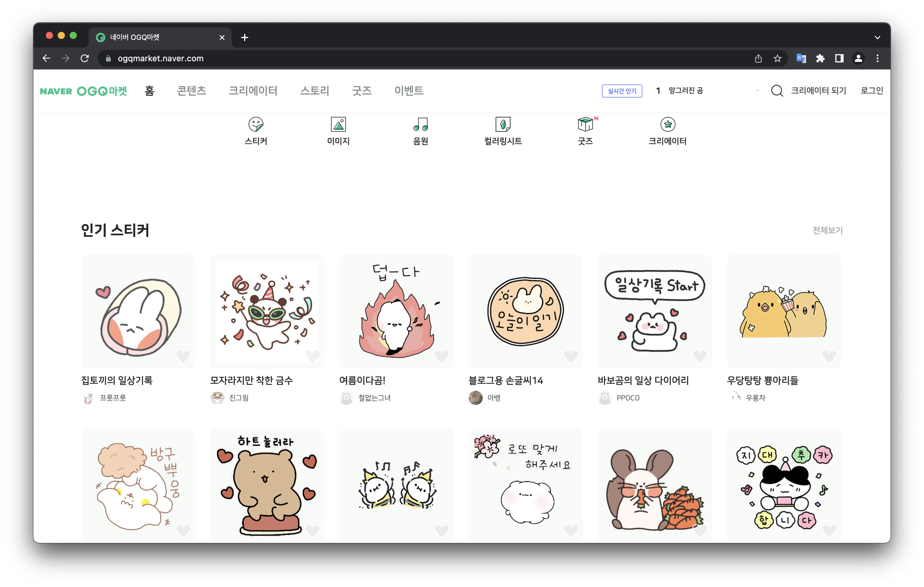Toggle the heart on 여름이다곰! sticker pack
This screenshot has width=924, height=587.
(441, 357)
